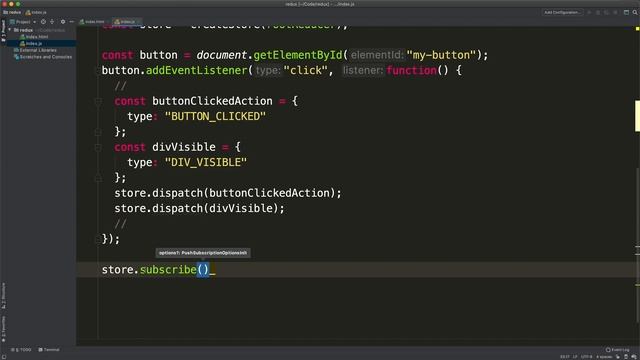Click the large yellow marker in error stripe
The width and height of the screenshot is (640, 360).
pos(637,116)
